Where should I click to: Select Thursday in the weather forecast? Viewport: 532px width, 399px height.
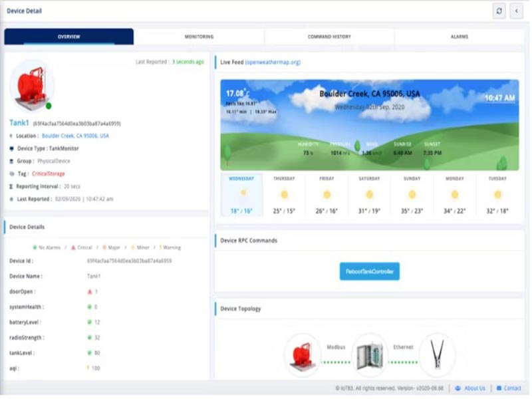tap(284, 194)
